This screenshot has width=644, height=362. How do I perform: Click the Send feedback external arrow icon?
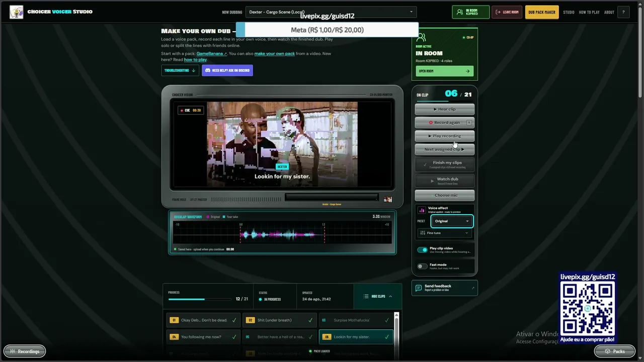pyautogui.click(x=473, y=288)
